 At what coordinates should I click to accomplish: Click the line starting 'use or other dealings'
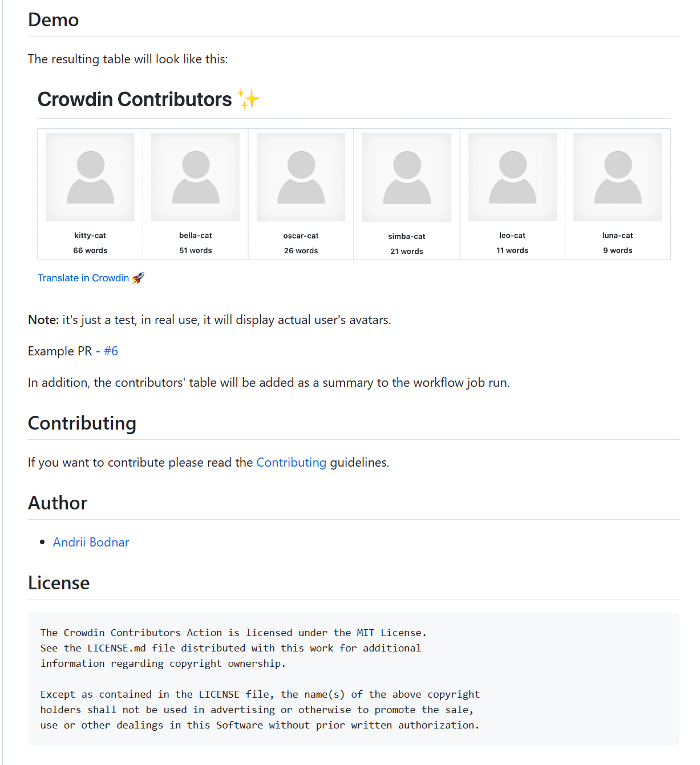pyautogui.click(x=260, y=725)
